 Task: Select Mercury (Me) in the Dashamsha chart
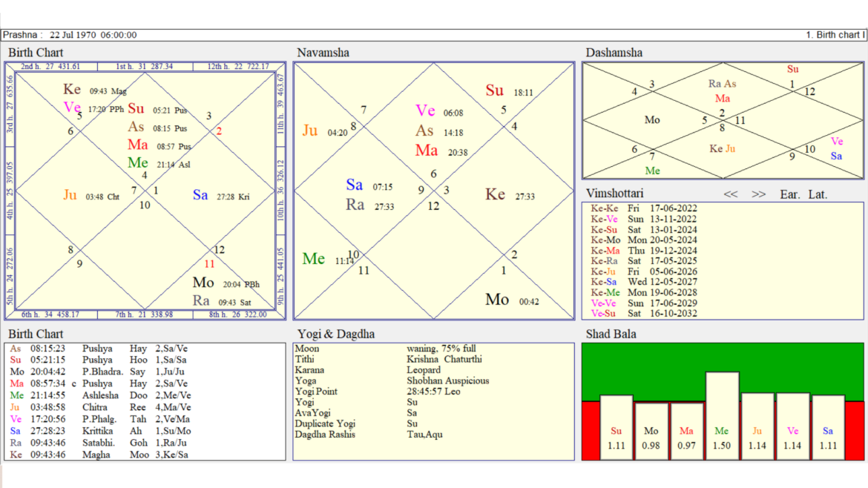[653, 170]
